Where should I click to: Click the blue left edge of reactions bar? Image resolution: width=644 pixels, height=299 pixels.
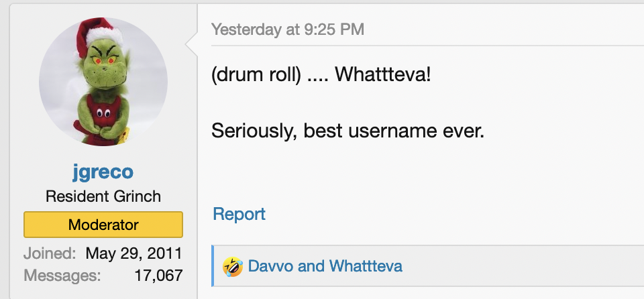pos(213,265)
